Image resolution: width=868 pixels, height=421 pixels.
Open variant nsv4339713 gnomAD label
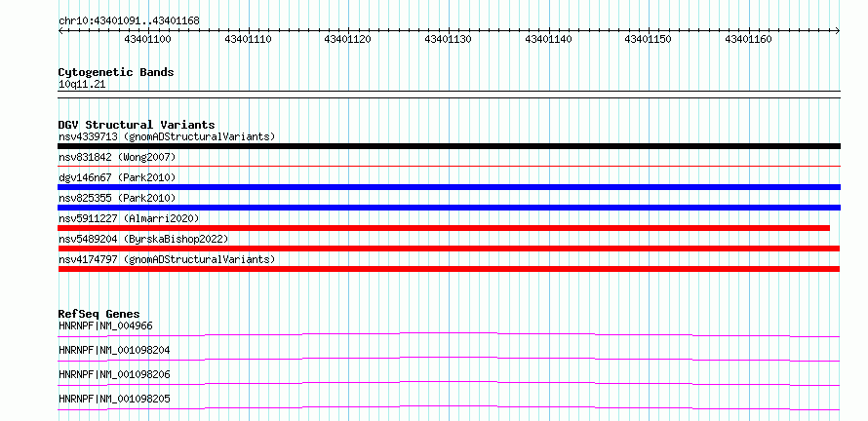[167, 136]
